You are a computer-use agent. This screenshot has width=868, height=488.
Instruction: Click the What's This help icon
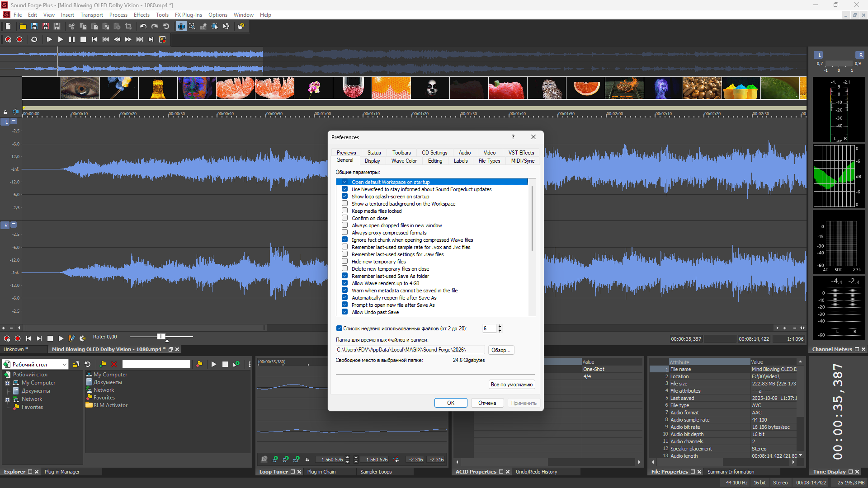click(x=241, y=26)
